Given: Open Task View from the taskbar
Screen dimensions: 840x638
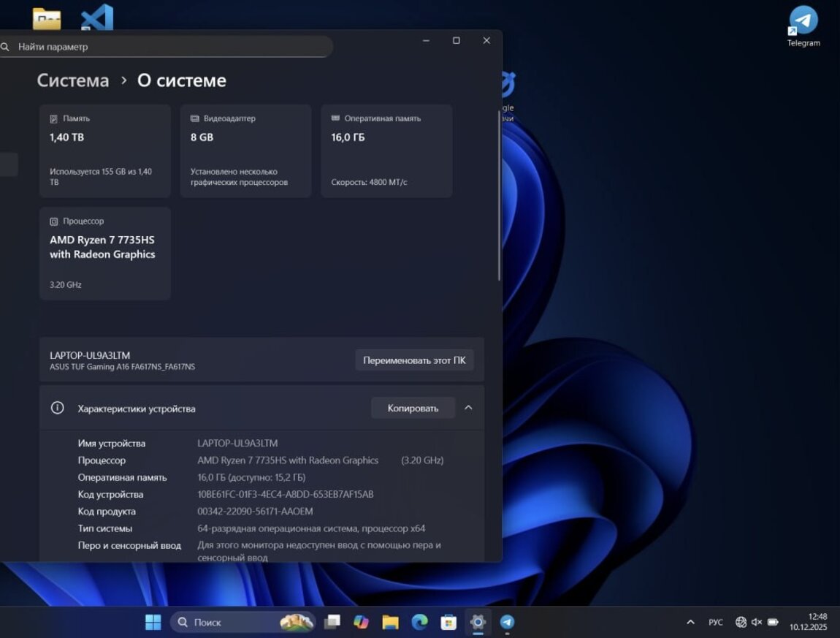Looking at the screenshot, I should [332, 622].
